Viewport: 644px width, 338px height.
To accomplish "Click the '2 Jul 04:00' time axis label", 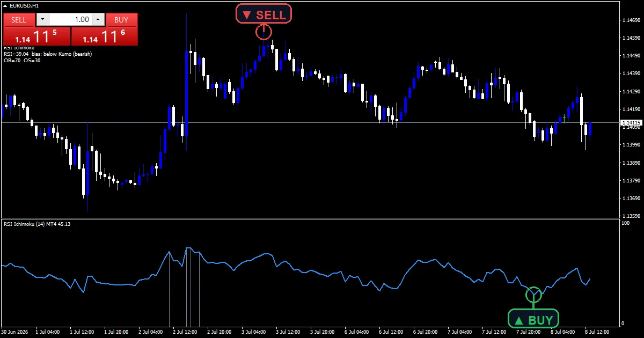I will [152, 332].
